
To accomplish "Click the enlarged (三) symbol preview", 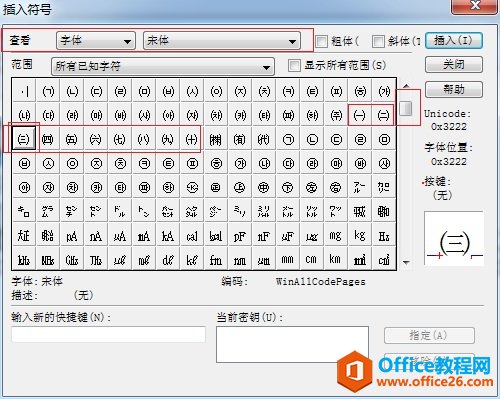I will click(x=454, y=238).
